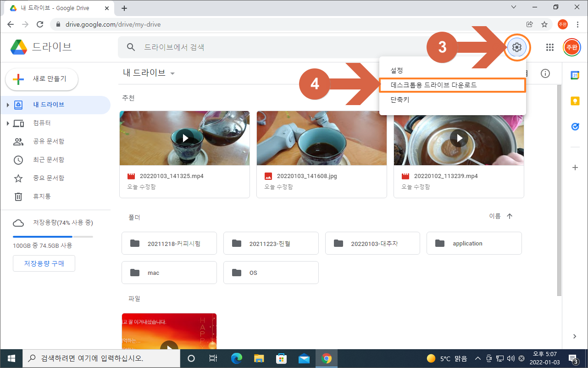Expand 내 드라이브 tree arrow in sidebar
The height and width of the screenshot is (368, 588).
coord(7,105)
